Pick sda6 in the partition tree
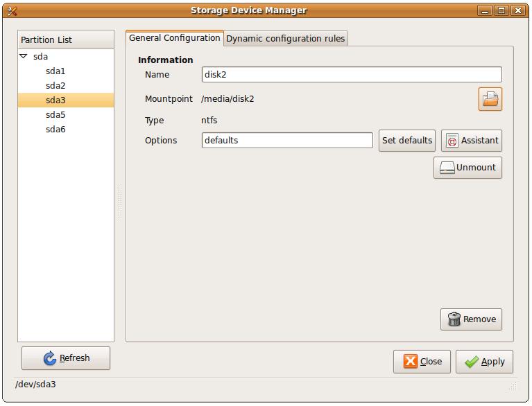The width and height of the screenshot is (532, 406). coord(55,130)
